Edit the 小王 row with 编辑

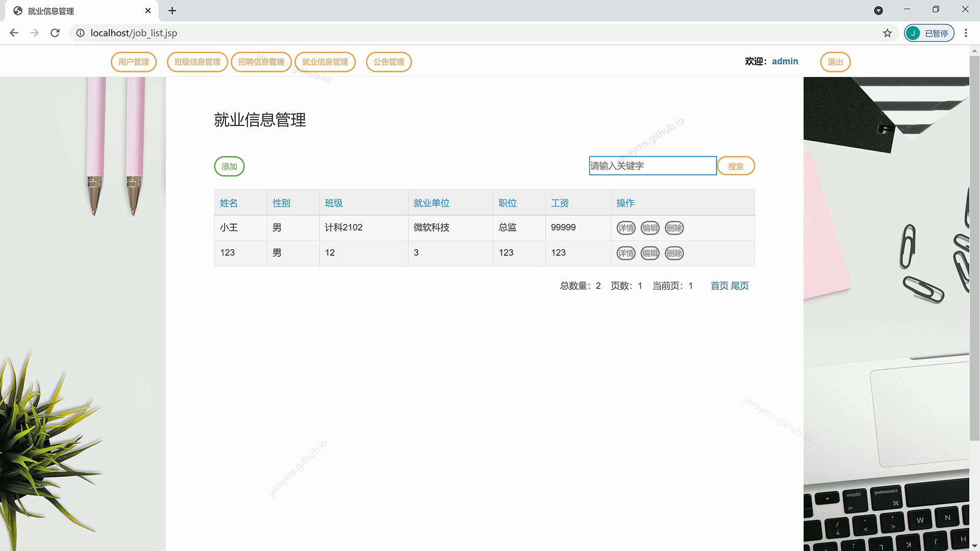pyautogui.click(x=650, y=228)
